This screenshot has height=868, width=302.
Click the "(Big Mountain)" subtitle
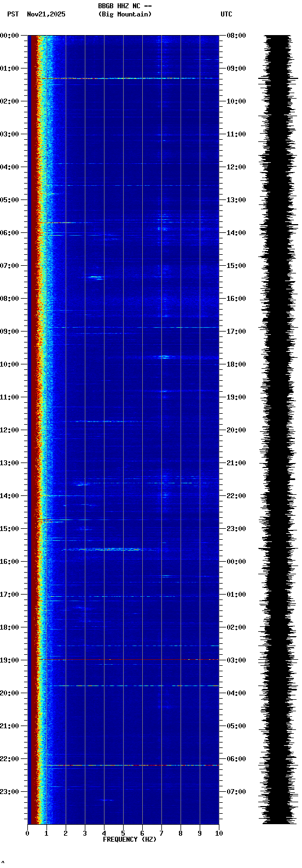pyautogui.click(x=125, y=14)
